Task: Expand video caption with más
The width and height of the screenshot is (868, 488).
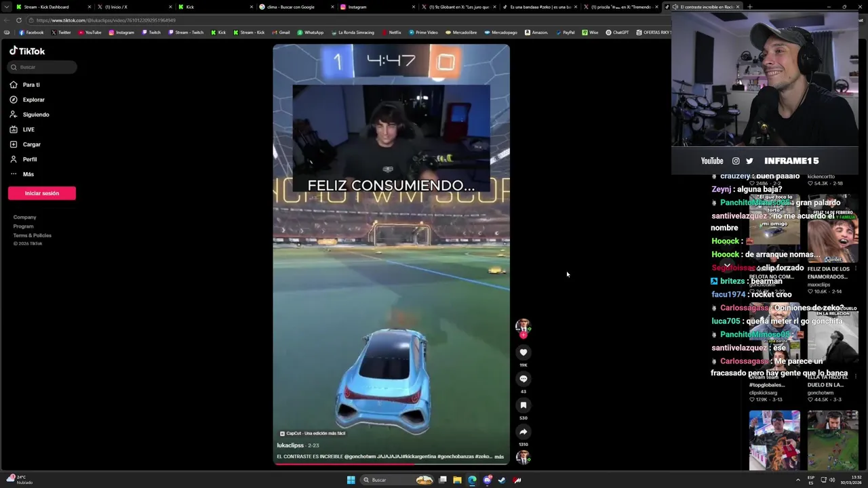Action: coord(499,457)
